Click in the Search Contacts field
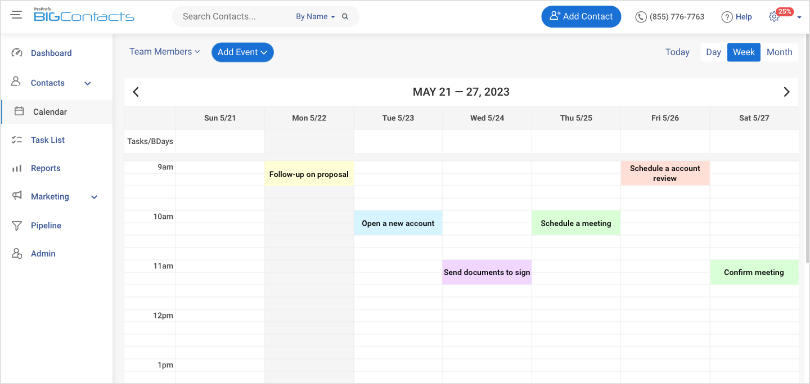This screenshot has height=384, width=810. click(235, 17)
